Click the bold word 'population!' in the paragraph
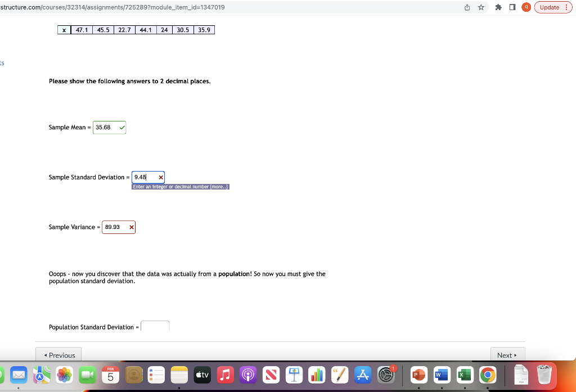 pos(235,274)
